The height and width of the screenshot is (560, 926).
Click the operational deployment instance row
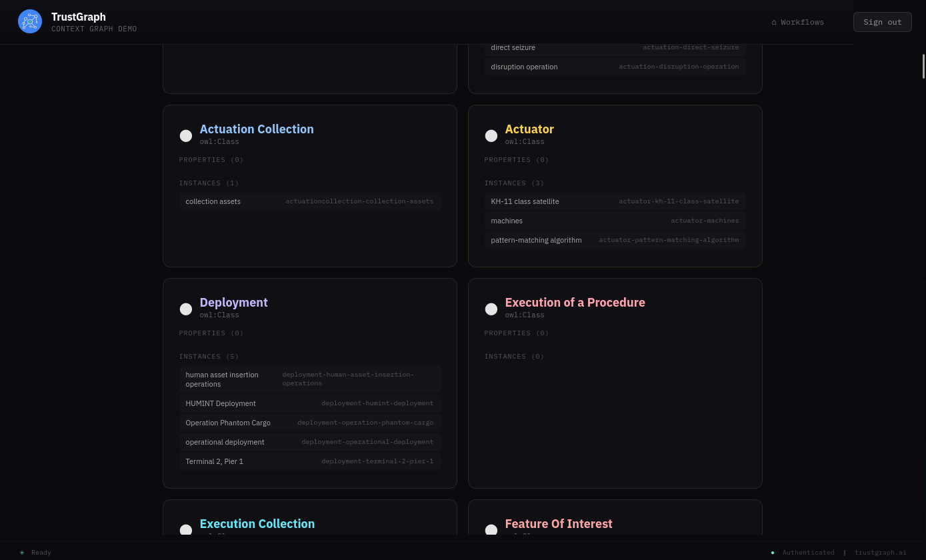[x=309, y=442]
